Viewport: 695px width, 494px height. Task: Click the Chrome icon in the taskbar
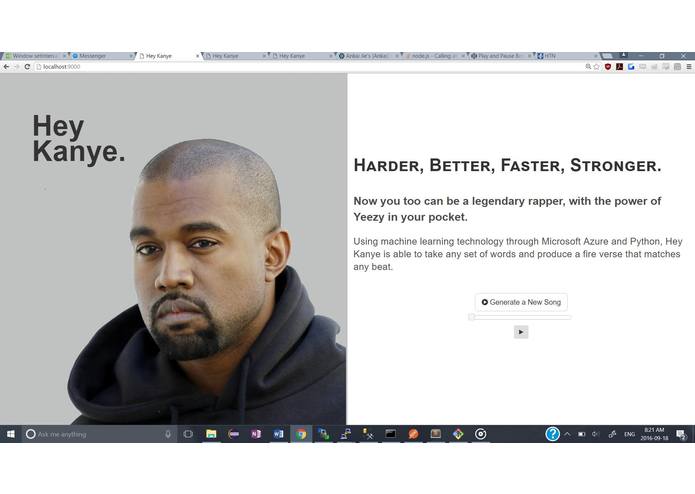tap(301, 434)
